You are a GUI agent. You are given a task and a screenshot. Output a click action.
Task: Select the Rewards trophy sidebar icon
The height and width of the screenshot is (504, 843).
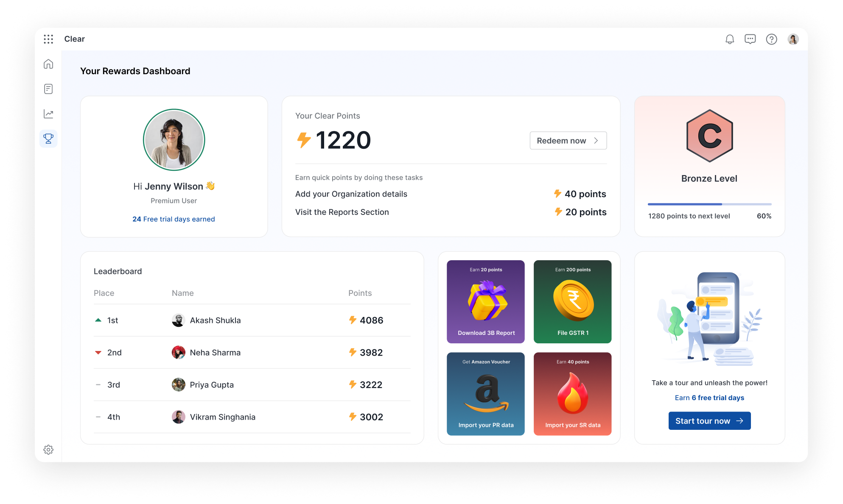[x=48, y=139]
